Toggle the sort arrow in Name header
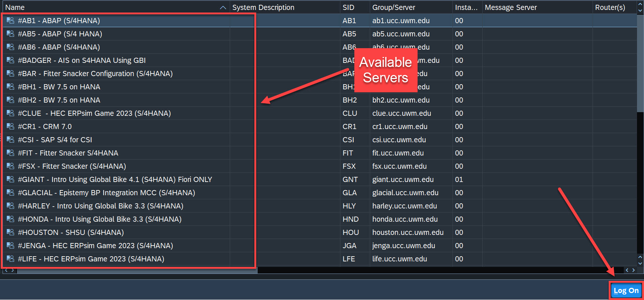This screenshot has width=644, height=300. tap(223, 8)
